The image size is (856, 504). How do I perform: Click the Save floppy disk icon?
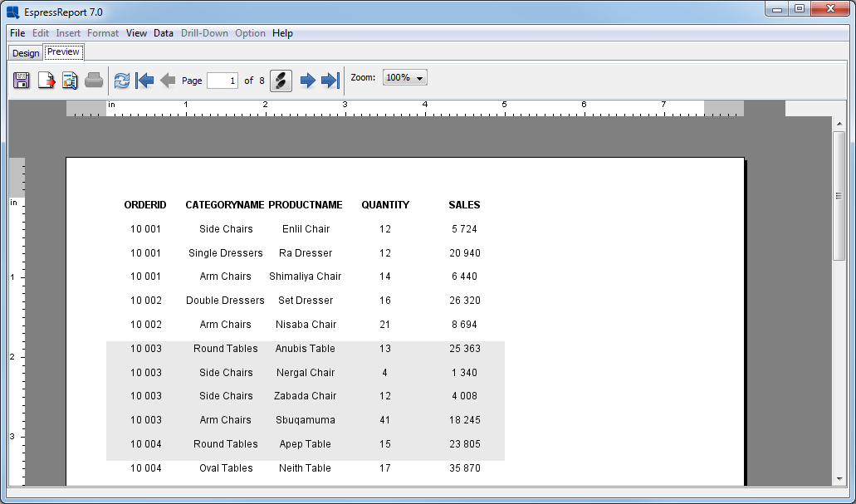point(22,81)
